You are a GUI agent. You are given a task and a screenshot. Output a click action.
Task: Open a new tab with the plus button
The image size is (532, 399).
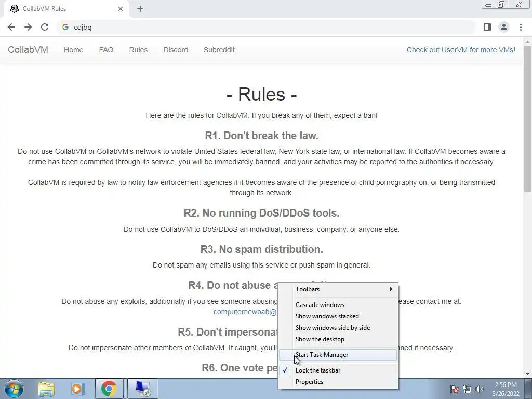pos(140,9)
